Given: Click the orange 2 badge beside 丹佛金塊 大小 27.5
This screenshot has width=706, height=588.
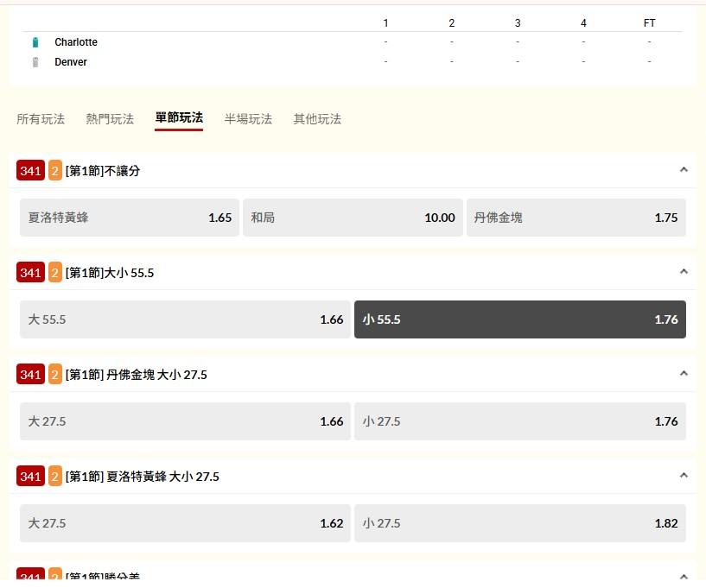Looking at the screenshot, I should point(55,375).
